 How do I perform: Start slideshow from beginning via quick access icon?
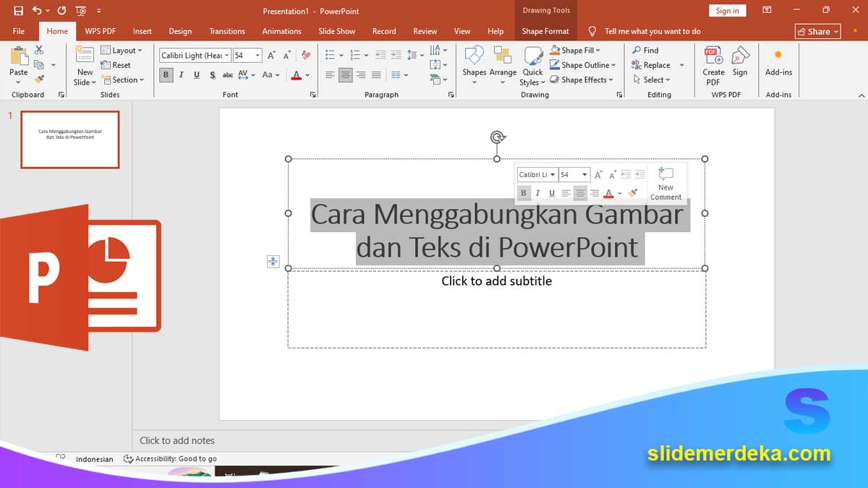[81, 11]
